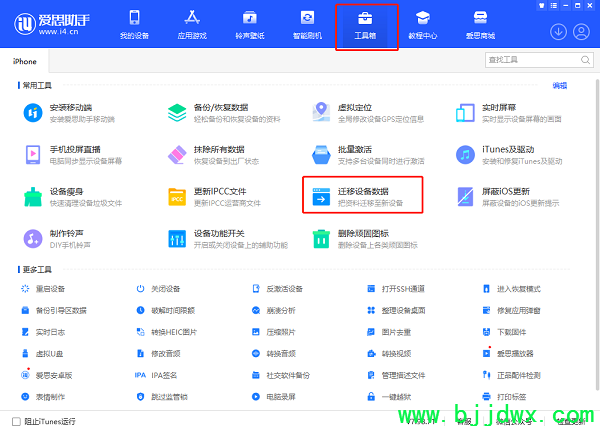Open the 我的设备 section
Screen dimensions: 600x432
(x=134, y=25)
